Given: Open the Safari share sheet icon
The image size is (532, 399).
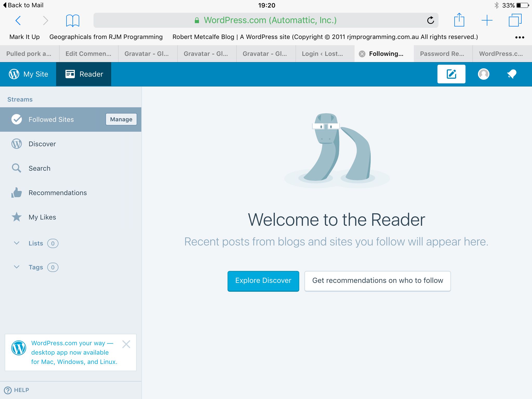Looking at the screenshot, I should pos(459,20).
